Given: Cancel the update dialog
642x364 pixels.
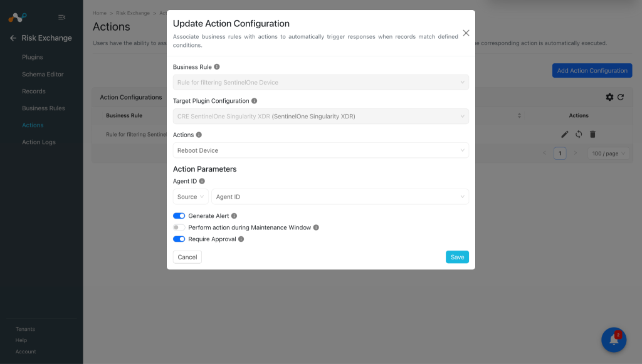Looking at the screenshot, I should pos(187,257).
